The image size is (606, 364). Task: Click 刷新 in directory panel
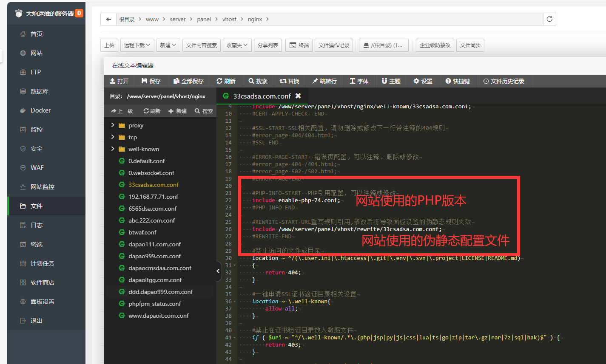(152, 111)
